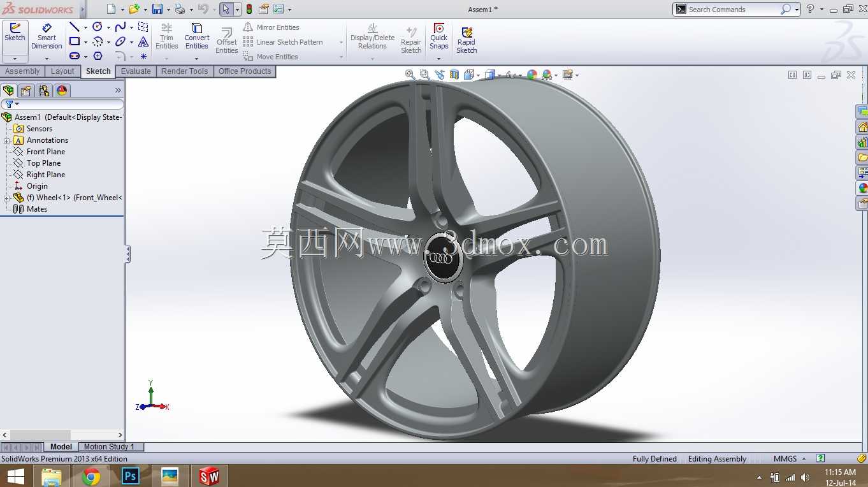Open the Save button dropdown arrow
Image resolution: width=868 pixels, height=487 pixels.
pyautogui.click(x=168, y=10)
